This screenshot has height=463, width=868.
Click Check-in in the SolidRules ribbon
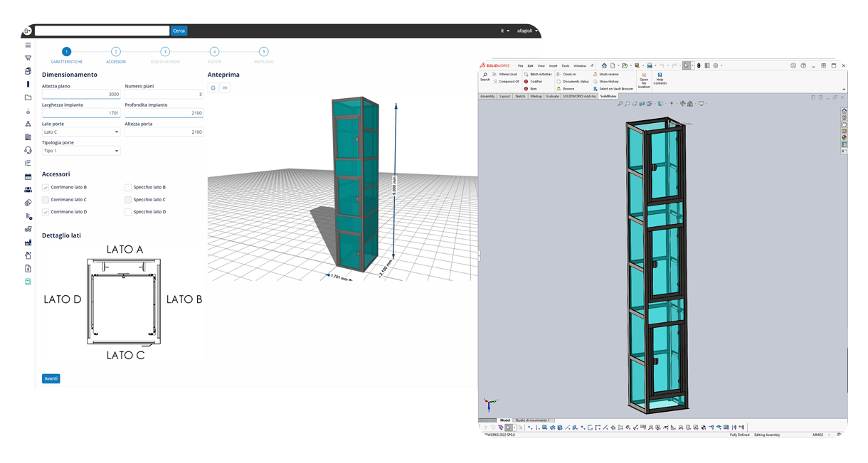(x=566, y=74)
